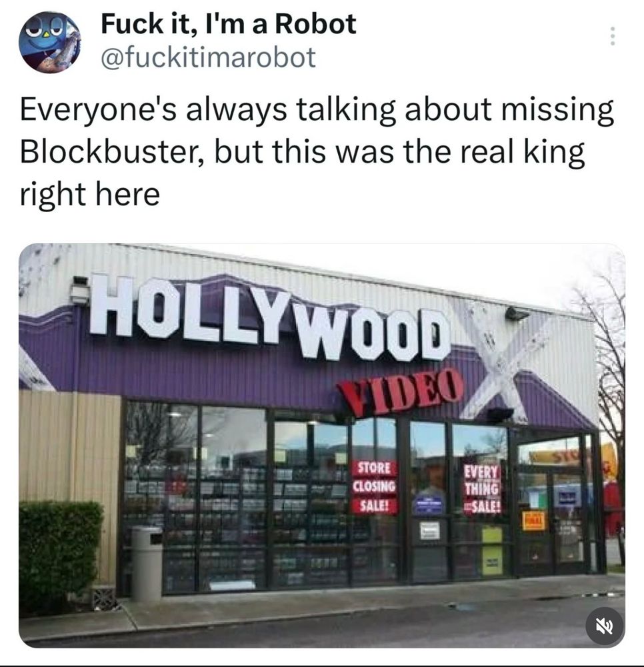Click the blue sign on the store window

coord(428,504)
